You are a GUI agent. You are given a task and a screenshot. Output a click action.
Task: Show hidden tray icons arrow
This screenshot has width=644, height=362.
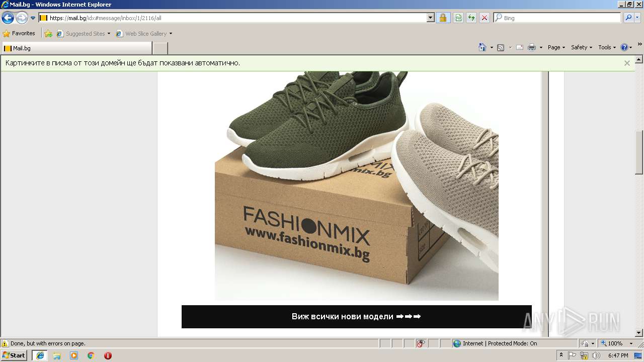[x=561, y=355]
